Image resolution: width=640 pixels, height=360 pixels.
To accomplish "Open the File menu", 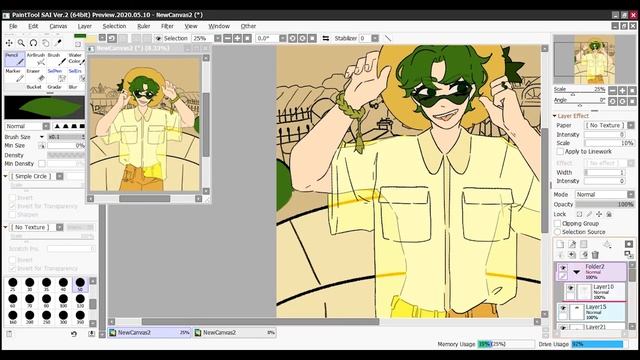I will click(13, 26).
